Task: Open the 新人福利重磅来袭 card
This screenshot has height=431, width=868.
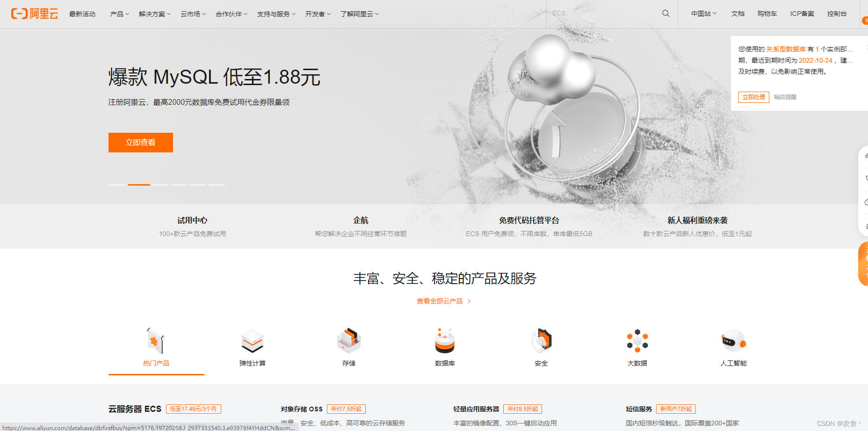Action: point(697,226)
